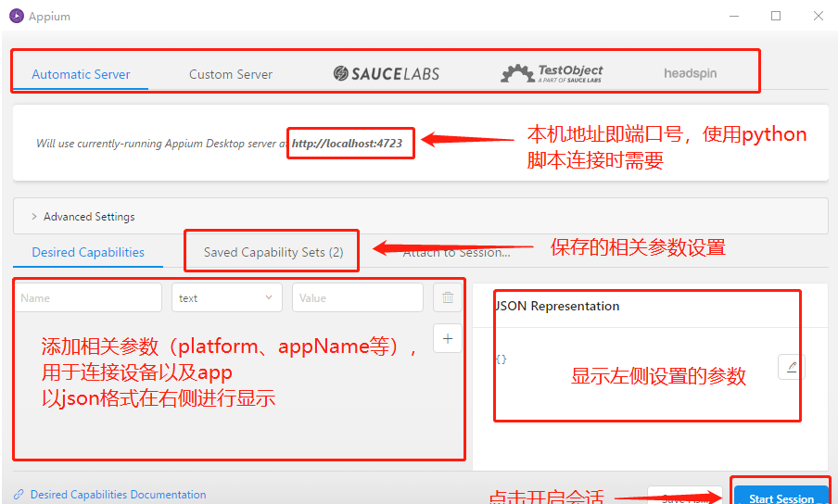Switch to the Desired Capabilities tab
The width and height of the screenshot is (838, 504).
click(88, 252)
